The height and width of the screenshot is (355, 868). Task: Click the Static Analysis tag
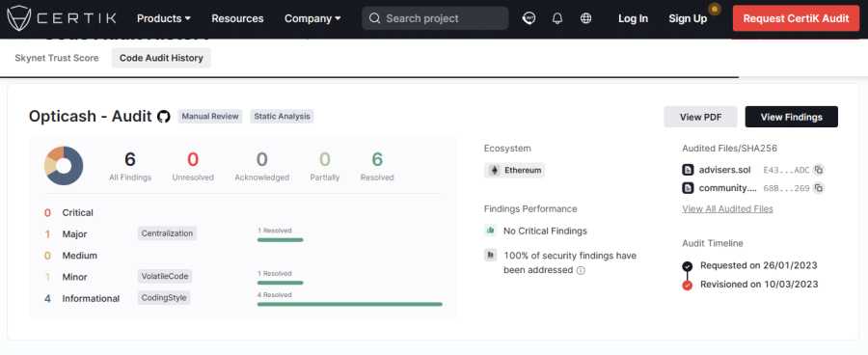pos(282,117)
